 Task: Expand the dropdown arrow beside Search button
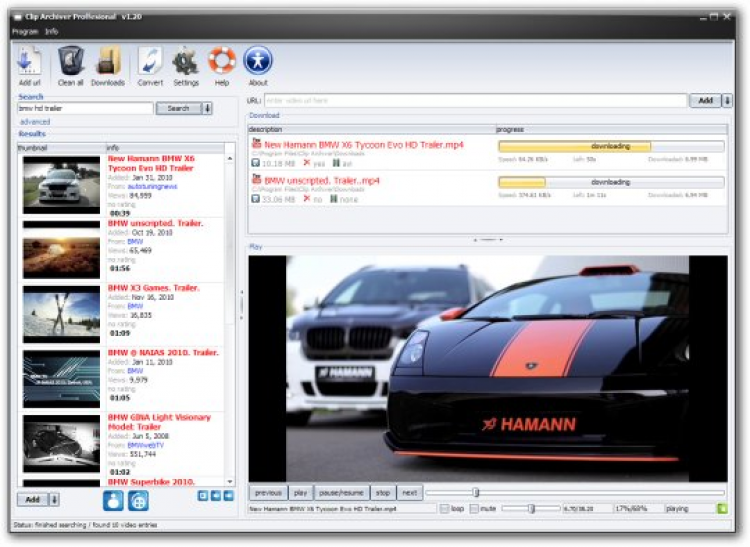(x=209, y=108)
